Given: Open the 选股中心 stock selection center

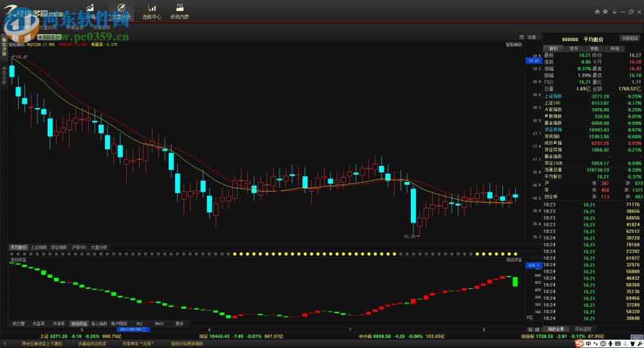Looking at the screenshot, I should click(x=151, y=12).
